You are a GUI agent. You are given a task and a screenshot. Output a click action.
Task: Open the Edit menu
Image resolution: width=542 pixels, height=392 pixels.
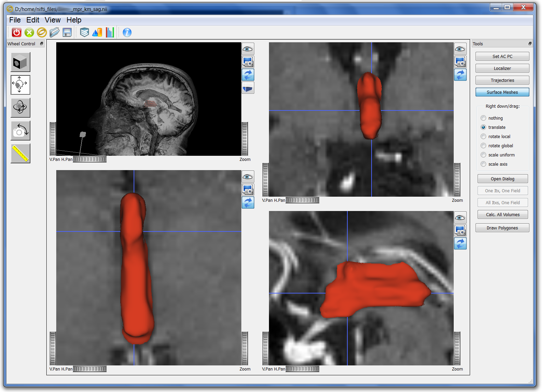[33, 20]
